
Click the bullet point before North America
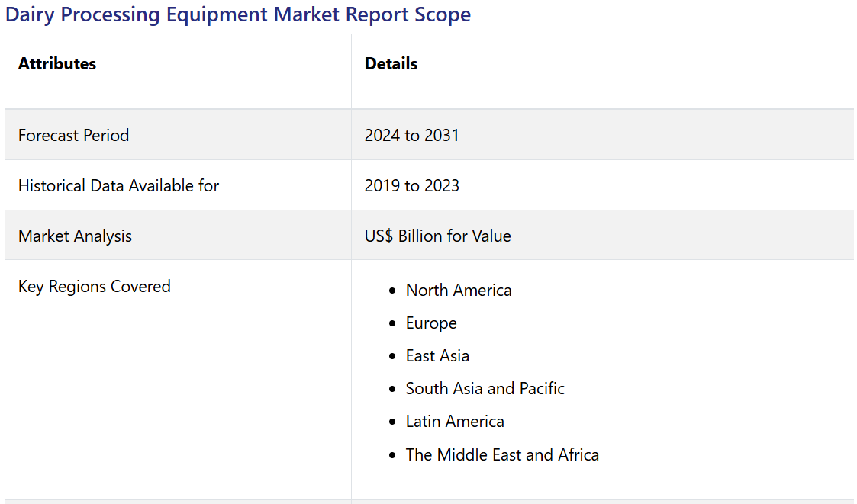pos(392,291)
